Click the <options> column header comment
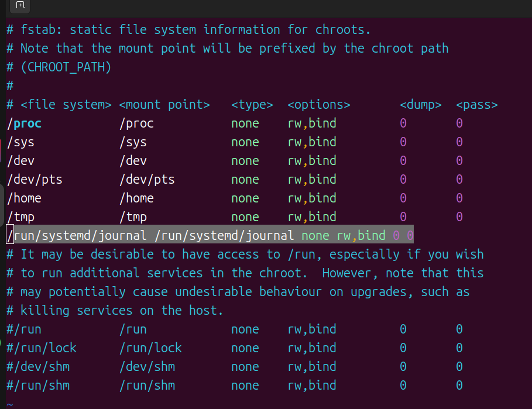Viewport: 532px width, 409px height. tap(319, 105)
